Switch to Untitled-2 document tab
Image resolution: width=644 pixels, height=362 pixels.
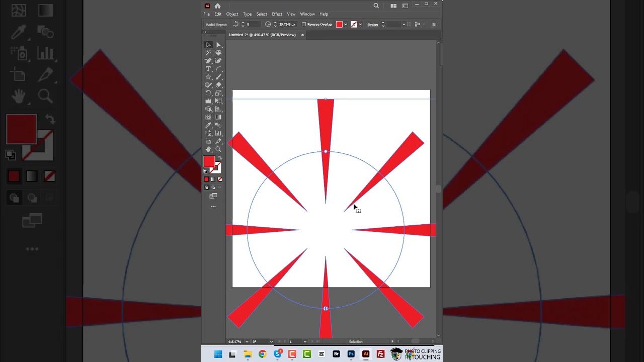point(262,35)
